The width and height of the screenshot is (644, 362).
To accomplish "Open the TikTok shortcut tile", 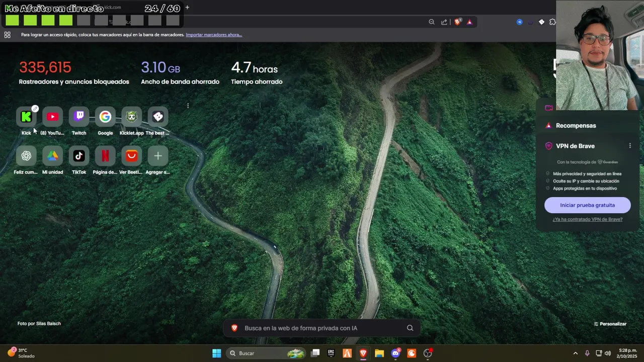I will coord(79,156).
